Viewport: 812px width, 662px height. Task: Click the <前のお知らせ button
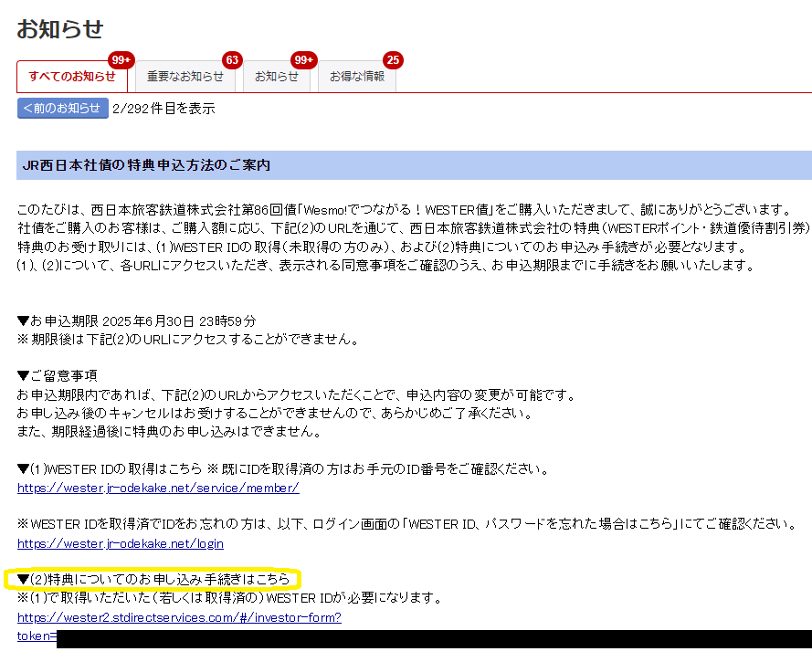(x=63, y=108)
